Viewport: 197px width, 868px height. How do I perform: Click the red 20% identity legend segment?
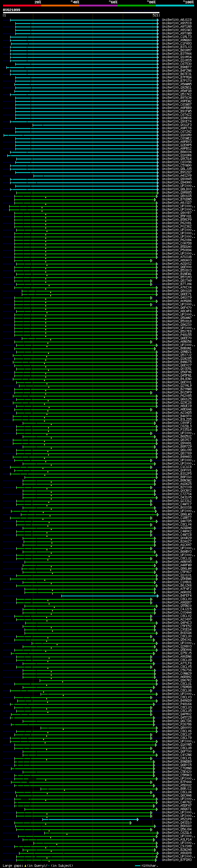pos(22,6)
